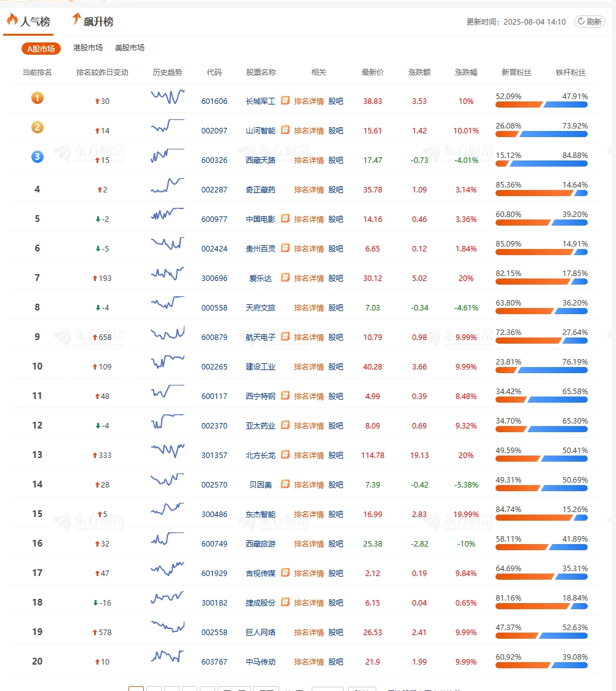The width and height of the screenshot is (616, 691).
Task: Click the gold rank 1 medal icon
Action: click(x=37, y=98)
